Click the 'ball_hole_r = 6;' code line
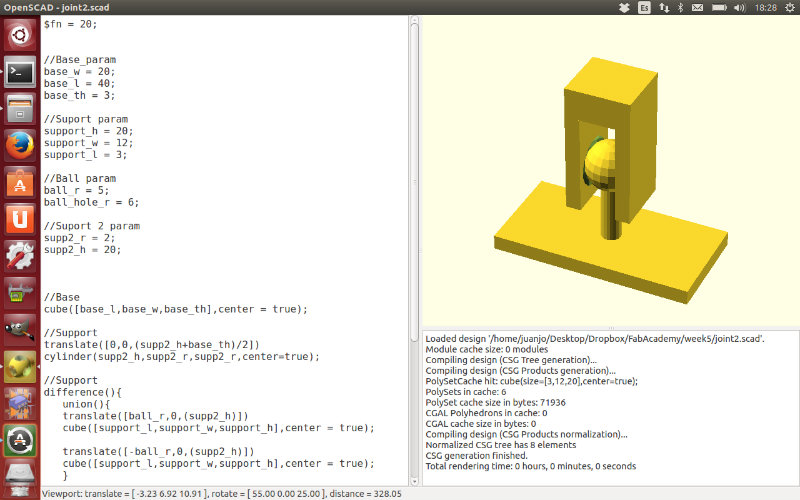The height and width of the screenshot is (500, 800). [x=91, y=202]
